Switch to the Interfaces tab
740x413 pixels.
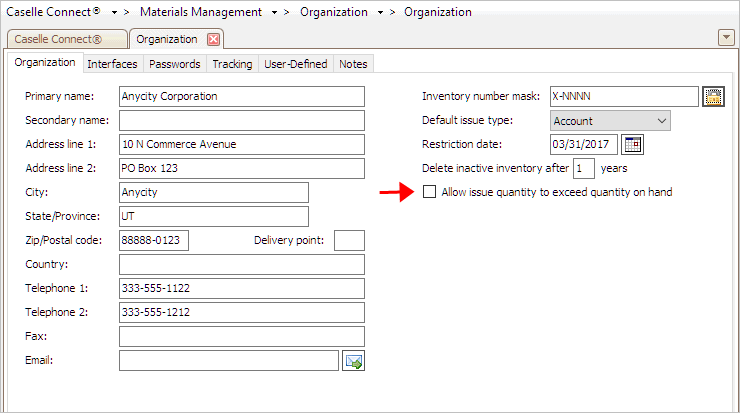coord(112,64)
